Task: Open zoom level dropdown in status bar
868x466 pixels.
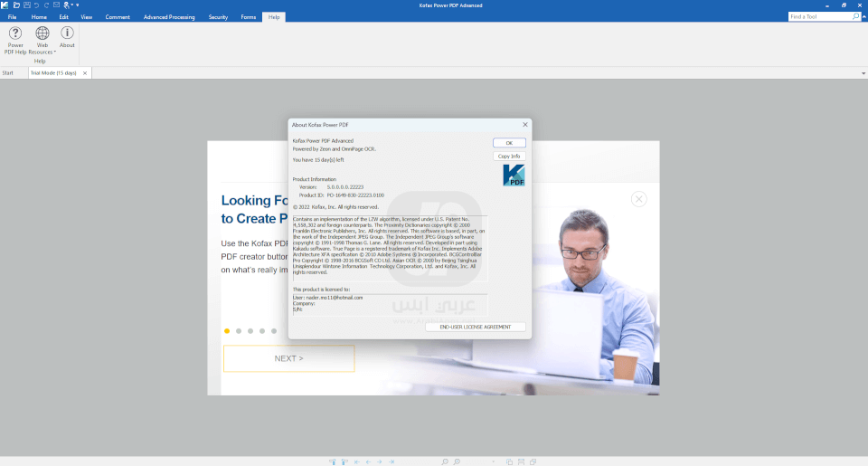Action: (493, 461)
